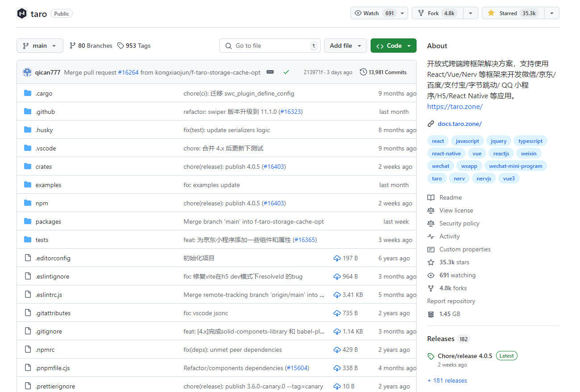Open the Readme section link
Image resolution: width=580 pixels, height=392 pixels.
coord(450,197)
